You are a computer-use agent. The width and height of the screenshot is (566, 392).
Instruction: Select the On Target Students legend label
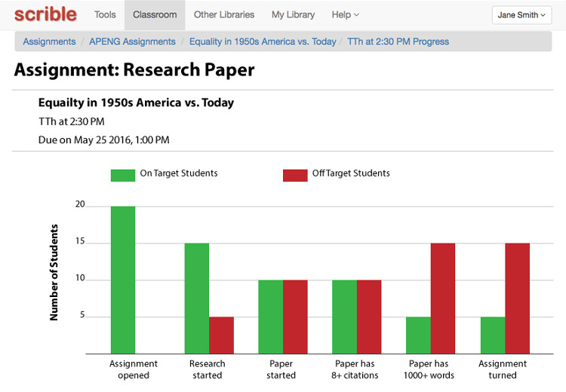tap(179, 173)
